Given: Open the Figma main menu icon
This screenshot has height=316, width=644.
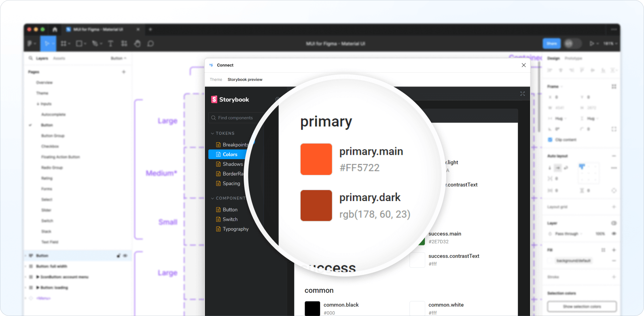Looking at the screenshot, I should coord(30,43).
